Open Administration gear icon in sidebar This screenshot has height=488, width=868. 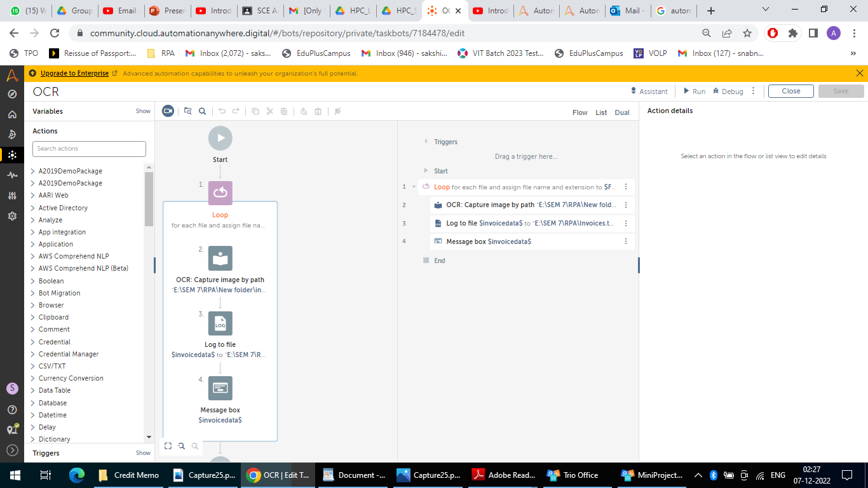pos(12,216)
